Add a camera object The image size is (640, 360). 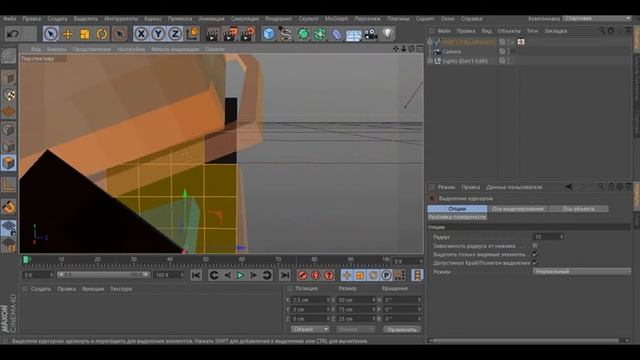pyautogui.click(x=371, y=34)
